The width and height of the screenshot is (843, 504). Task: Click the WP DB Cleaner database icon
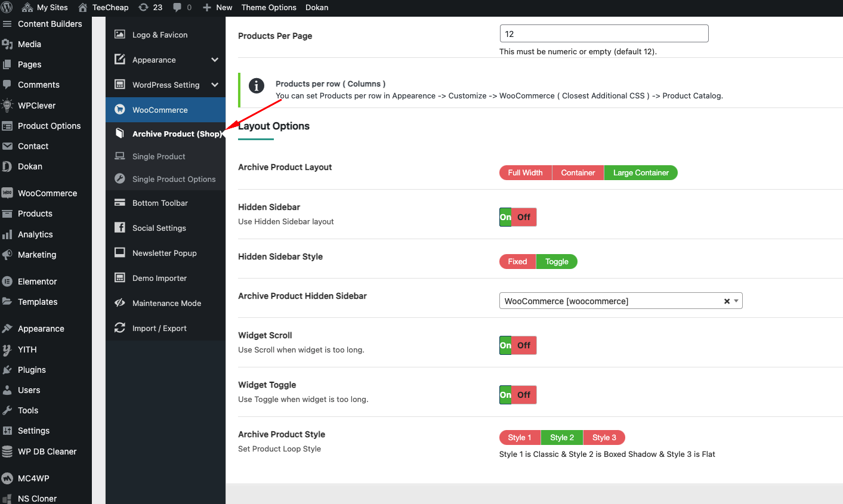7,452
